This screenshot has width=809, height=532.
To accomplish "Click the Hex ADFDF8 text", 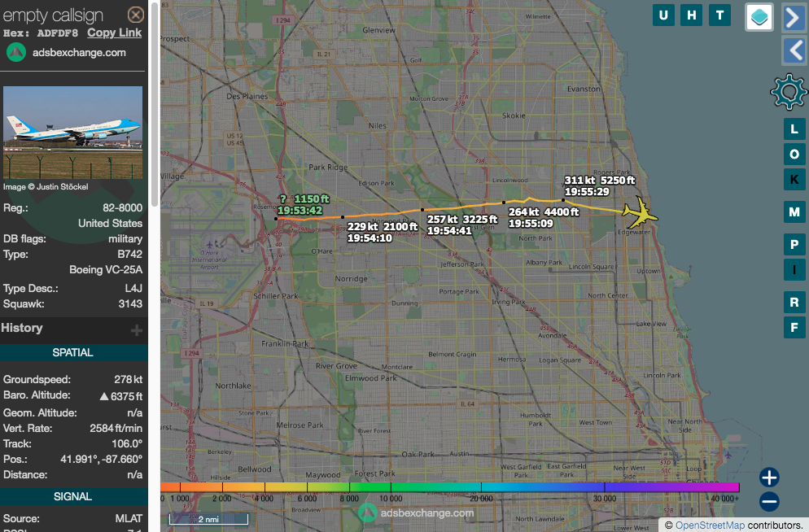I will 40,33.
